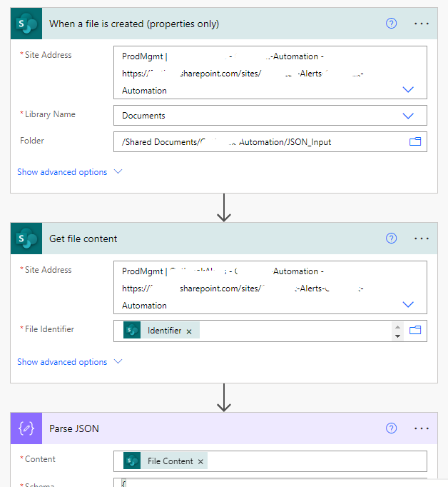Open the file created trigger's ellipsis menu
The image size is (448, 487).
pyautogui.click(x=422, y=24)
